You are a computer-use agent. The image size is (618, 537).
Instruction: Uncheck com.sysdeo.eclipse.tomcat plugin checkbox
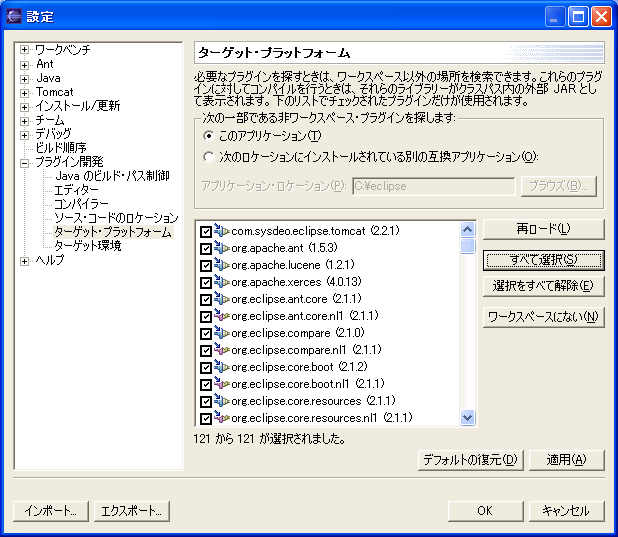pos(206,231)
